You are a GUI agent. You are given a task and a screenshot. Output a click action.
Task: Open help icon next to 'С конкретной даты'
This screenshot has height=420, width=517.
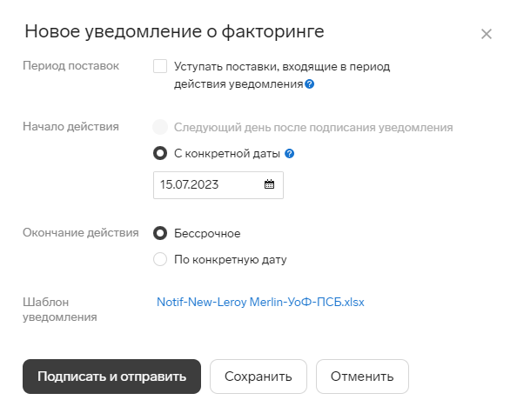290,154
